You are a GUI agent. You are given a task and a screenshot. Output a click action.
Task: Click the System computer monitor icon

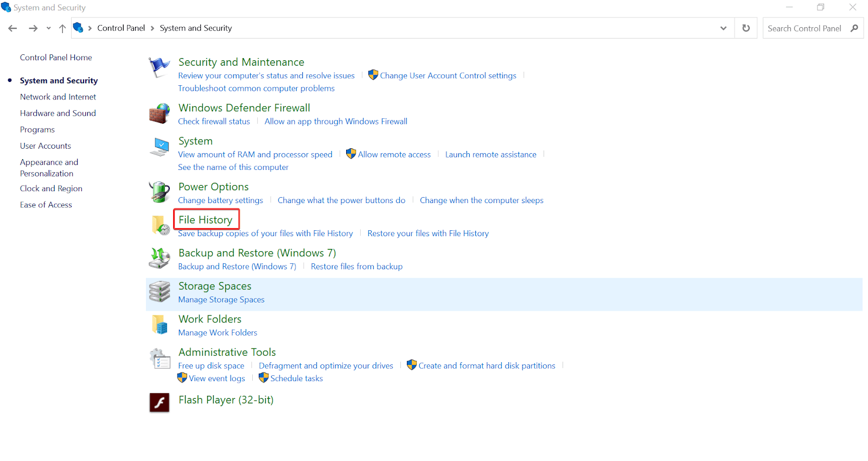[159, 147]
